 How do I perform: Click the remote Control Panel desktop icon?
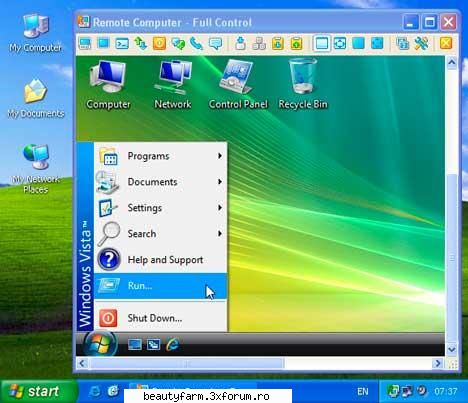point(238,85)
